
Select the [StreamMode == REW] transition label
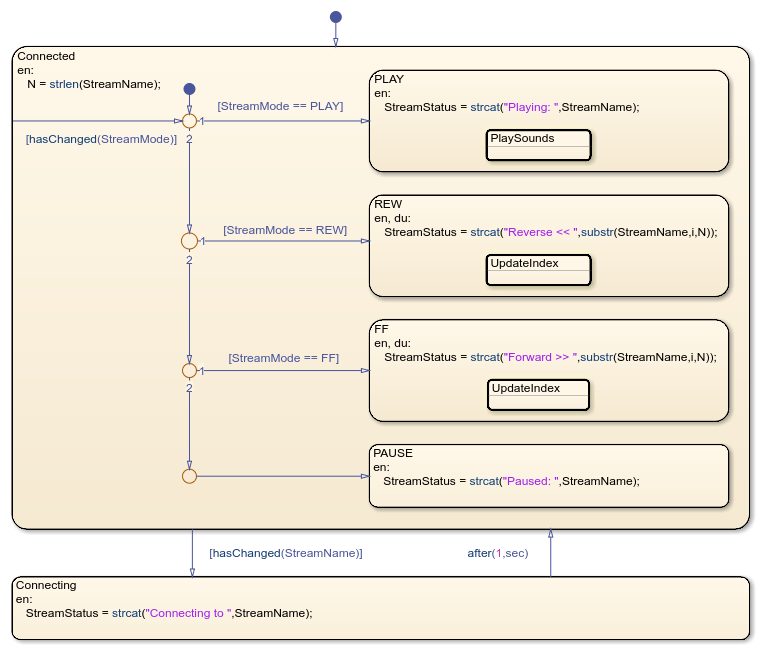click(285, 230)
